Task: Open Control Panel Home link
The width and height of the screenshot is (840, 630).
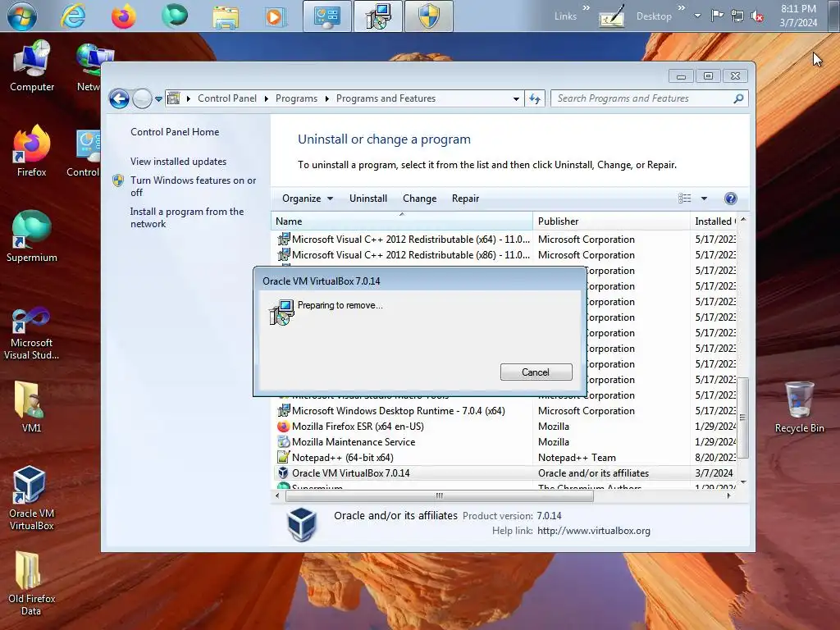Action: click(x=175, y=132)
